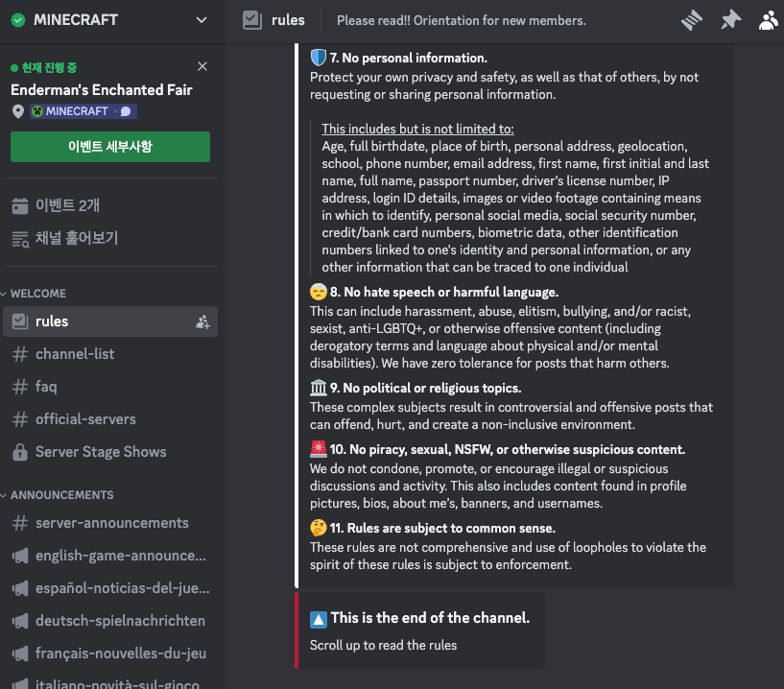Viewport: 784px width, 689px height.
Task: Open the official-servers channel
Action: [110, 419]
